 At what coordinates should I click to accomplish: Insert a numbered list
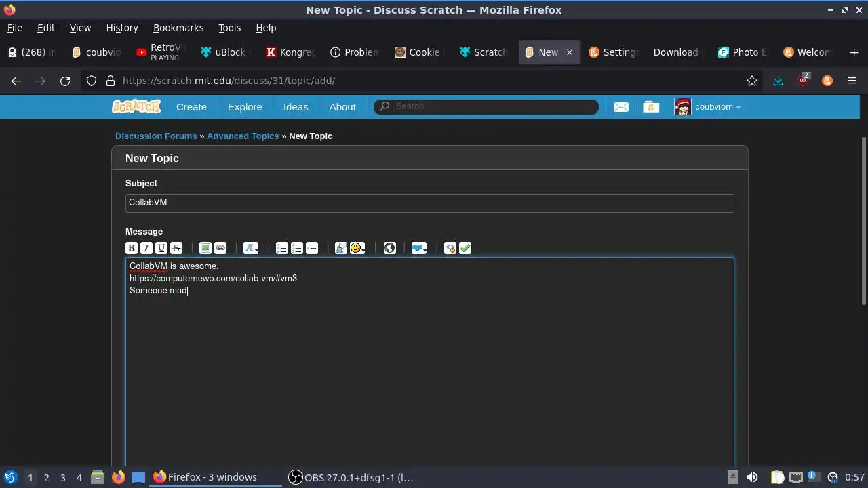click(x=297, y=248)
